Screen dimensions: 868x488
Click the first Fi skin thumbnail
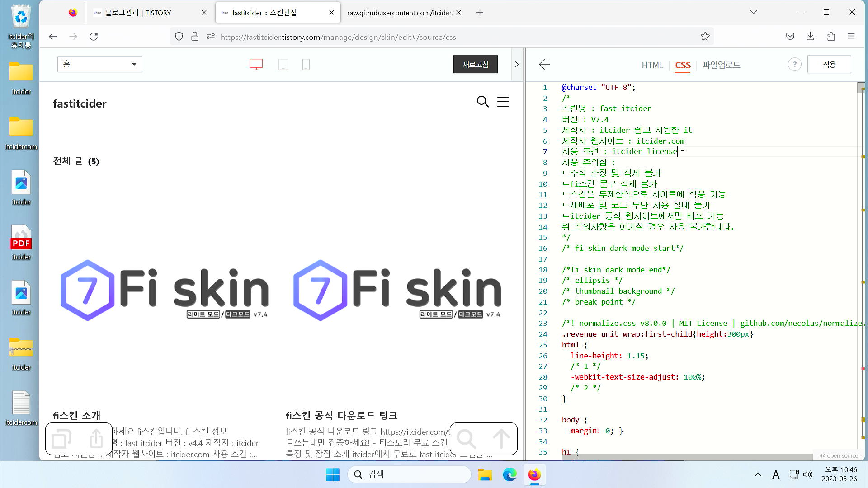[165, 290]
